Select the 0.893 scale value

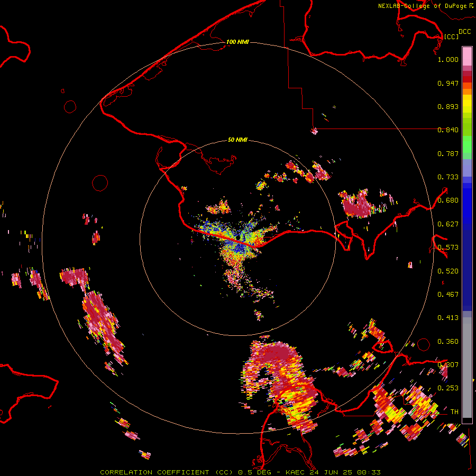click(448, 106)
